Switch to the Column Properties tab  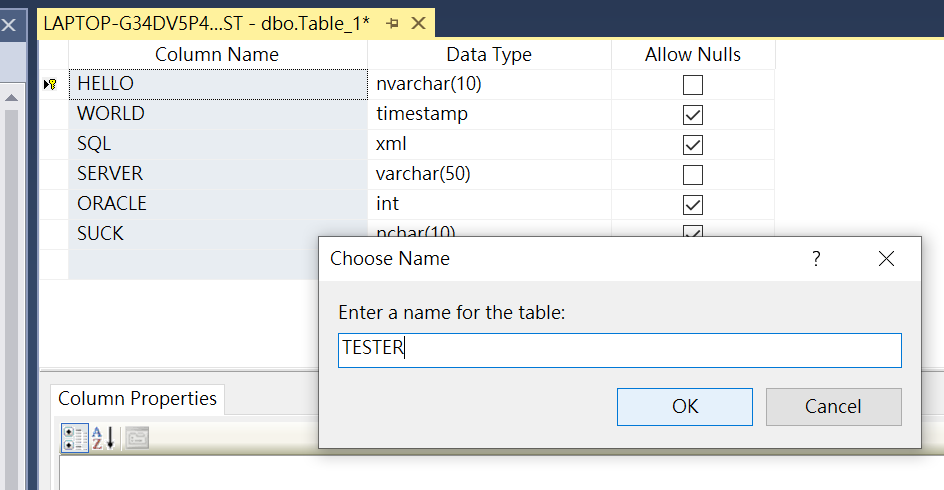point(137,398)
